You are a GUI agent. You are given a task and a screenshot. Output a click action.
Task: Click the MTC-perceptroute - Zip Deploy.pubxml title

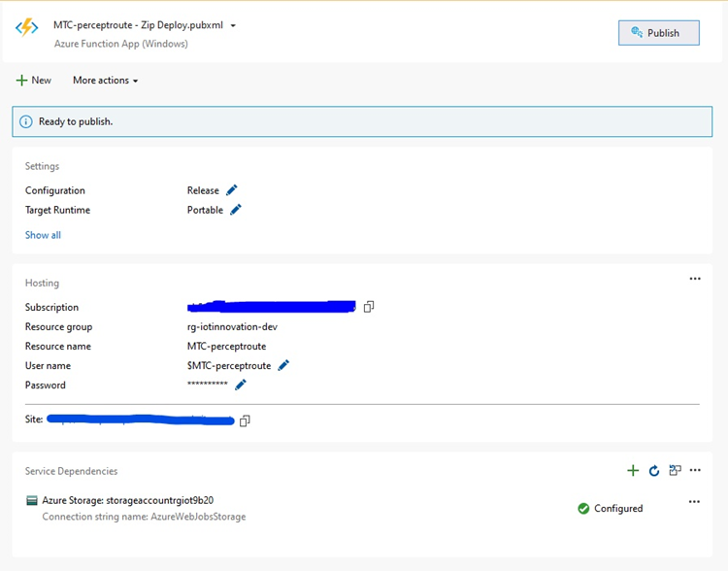(x=139, y=25)
